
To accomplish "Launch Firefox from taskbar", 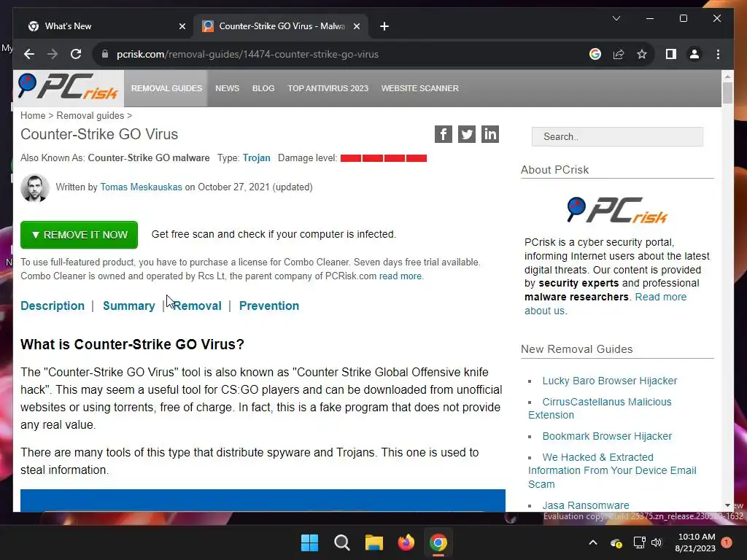I will pyautogui.click(x=406, y=542).
